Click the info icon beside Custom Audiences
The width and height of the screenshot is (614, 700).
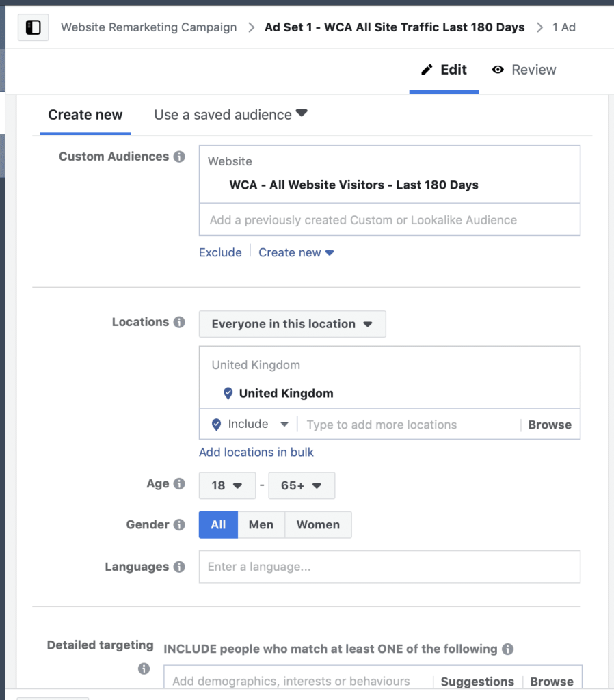[179, 157]
